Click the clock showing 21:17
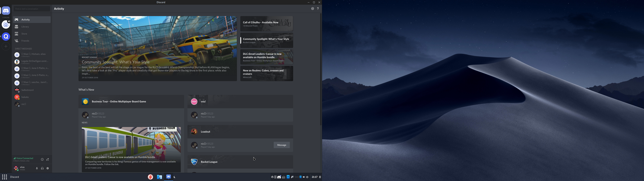This screenshot has width=644, height=181. (x=314, y=177)
